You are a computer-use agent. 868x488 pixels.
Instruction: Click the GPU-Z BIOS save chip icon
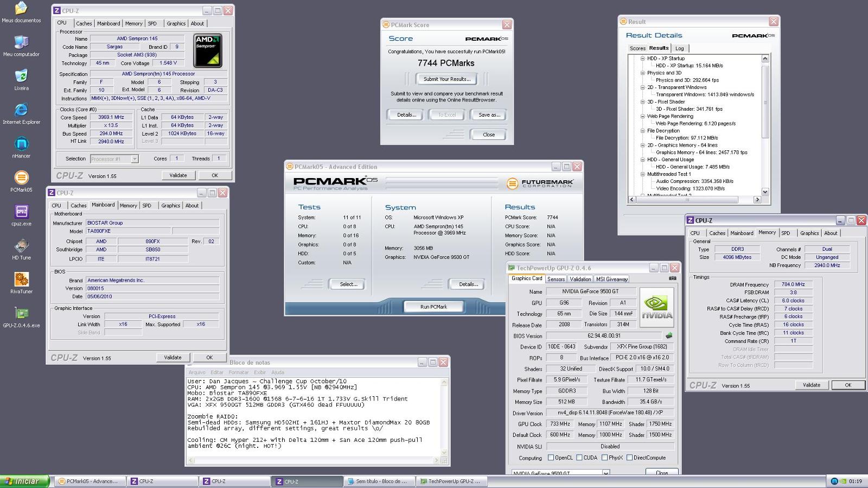[669, 335]
